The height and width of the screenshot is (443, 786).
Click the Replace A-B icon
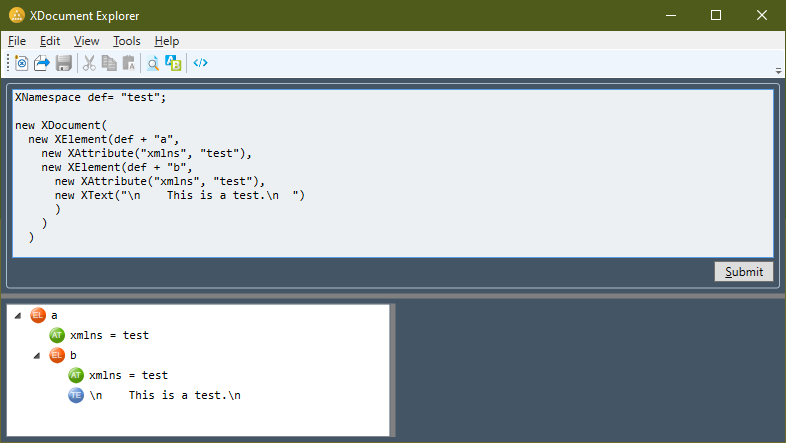[173, 63]
